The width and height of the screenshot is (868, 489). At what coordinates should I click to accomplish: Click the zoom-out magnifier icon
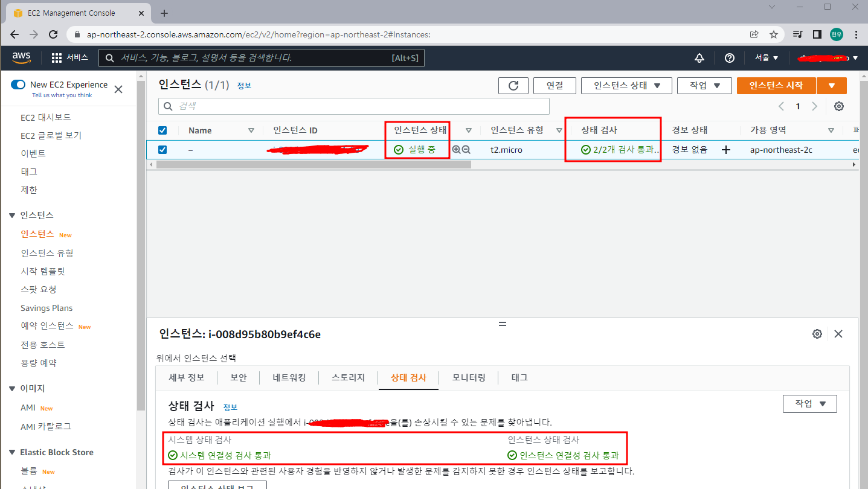click(466, 149)
